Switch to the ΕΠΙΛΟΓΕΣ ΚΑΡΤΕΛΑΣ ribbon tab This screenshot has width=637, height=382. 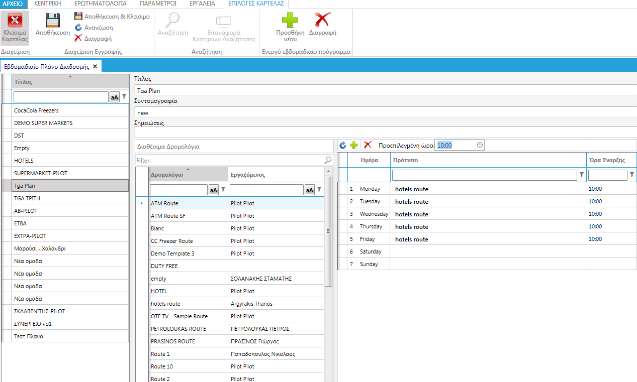pyautogui.click(x=256, y=4)
